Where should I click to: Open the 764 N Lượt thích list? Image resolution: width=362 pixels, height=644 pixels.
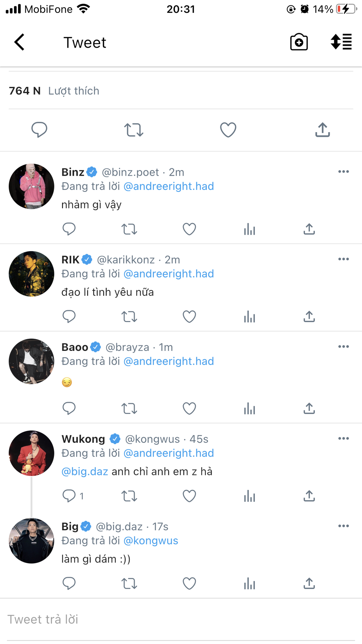click(54, 91)
